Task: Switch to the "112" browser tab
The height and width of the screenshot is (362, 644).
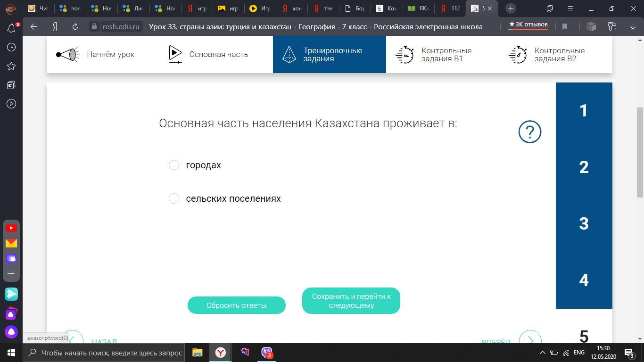Action: pos(450,8)
